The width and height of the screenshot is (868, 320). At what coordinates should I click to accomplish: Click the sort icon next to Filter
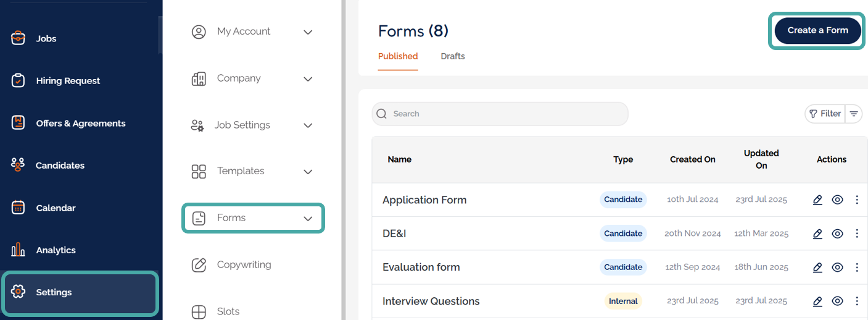pyautogui.click(x=854, y=114)
